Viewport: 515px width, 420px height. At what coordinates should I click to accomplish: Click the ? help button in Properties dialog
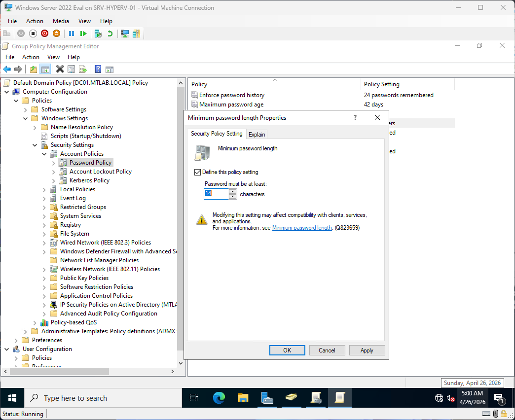click(x=355, y=117)
